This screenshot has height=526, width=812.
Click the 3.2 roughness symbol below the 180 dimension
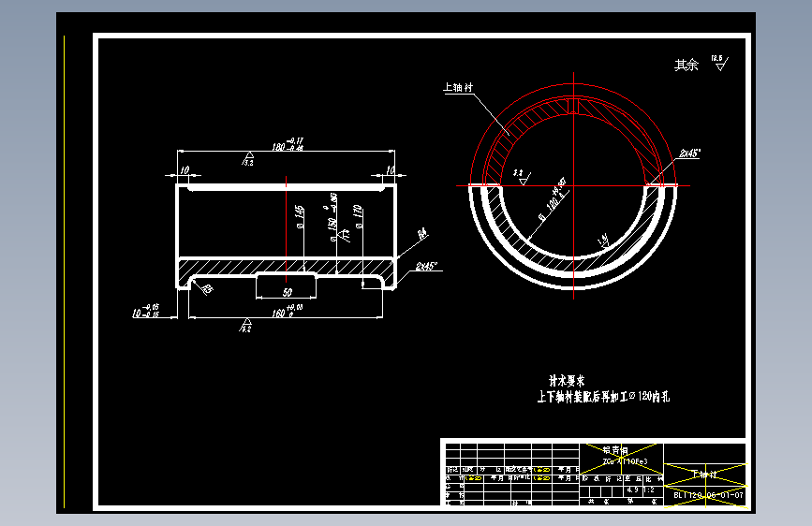click(248, 159)
